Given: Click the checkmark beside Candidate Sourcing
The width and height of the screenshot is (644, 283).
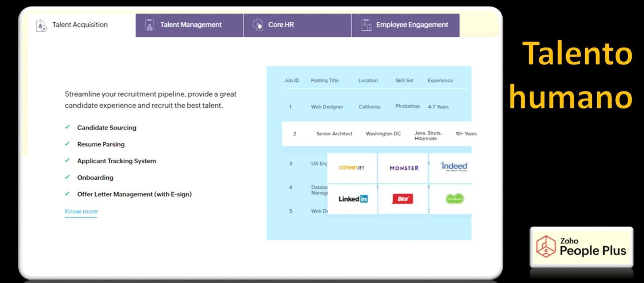Looking at the screenshot, I should coord(67,127).
